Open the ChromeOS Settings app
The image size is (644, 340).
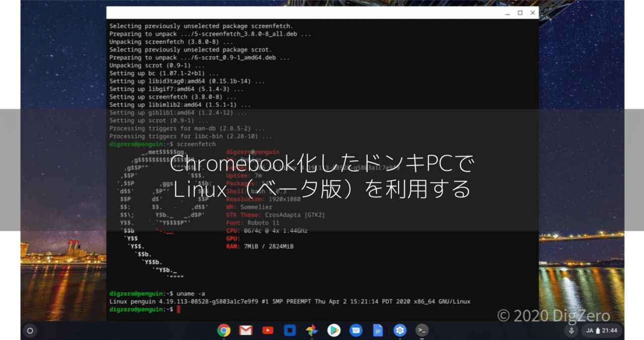[x=399, y=330]
